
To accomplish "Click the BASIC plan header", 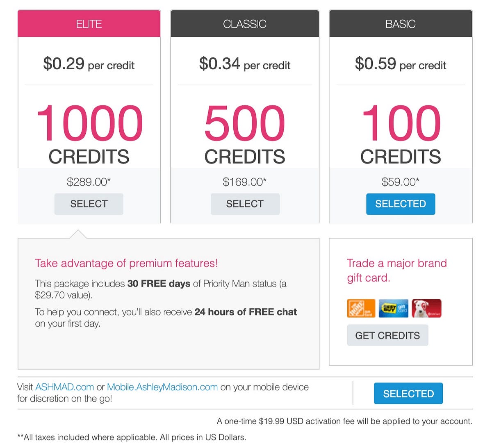I will [401, 23].
